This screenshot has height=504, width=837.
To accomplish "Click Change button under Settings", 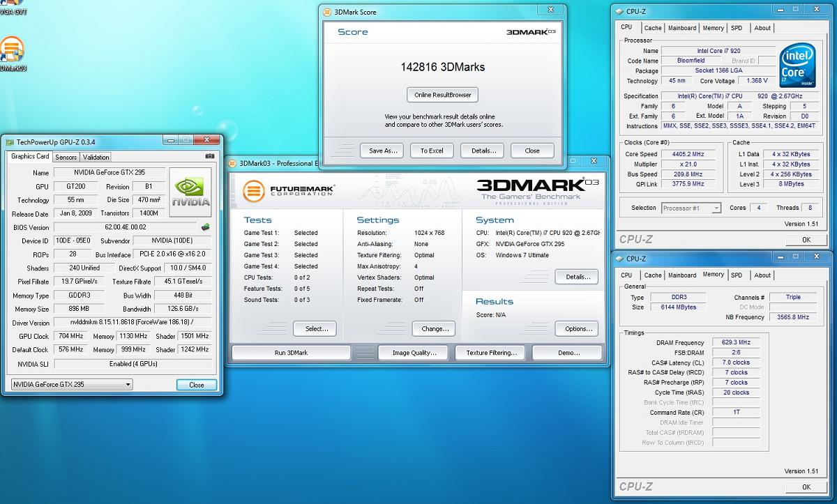I will (x=435, y=328).
